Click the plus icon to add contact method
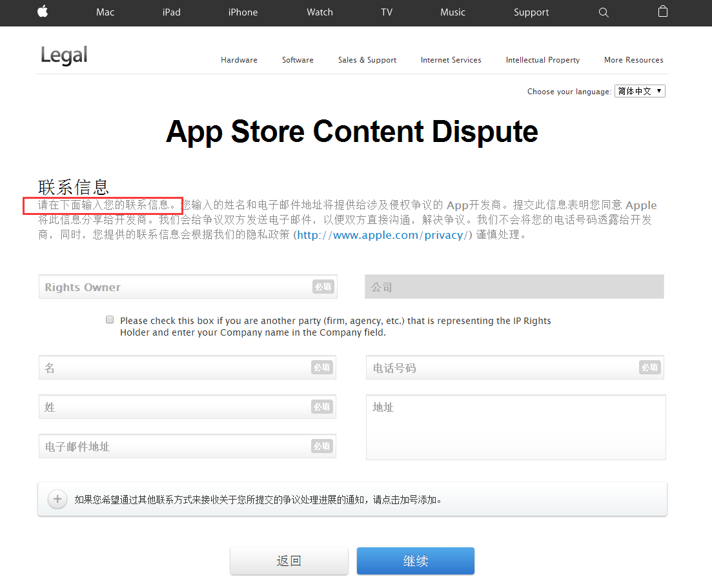 pos(57,499)
